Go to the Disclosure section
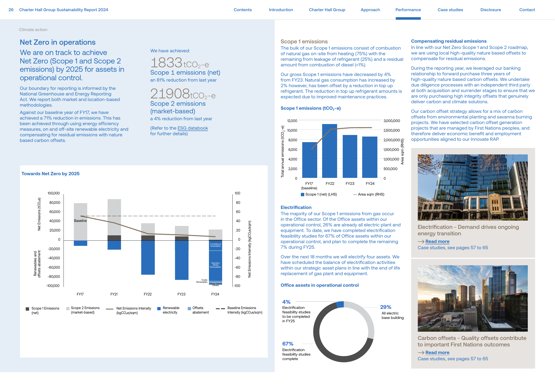 click(x=490, y=10)
